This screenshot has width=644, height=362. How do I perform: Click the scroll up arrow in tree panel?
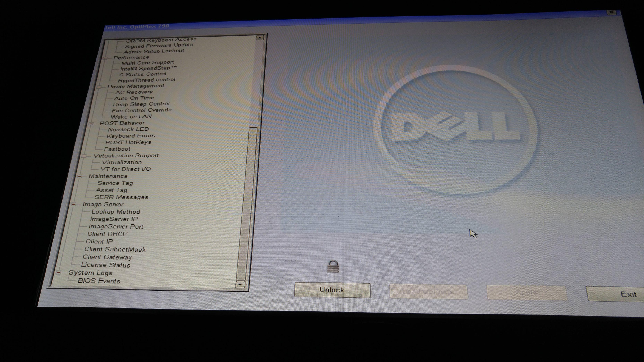pyautogui.click(x=260, y=38)
